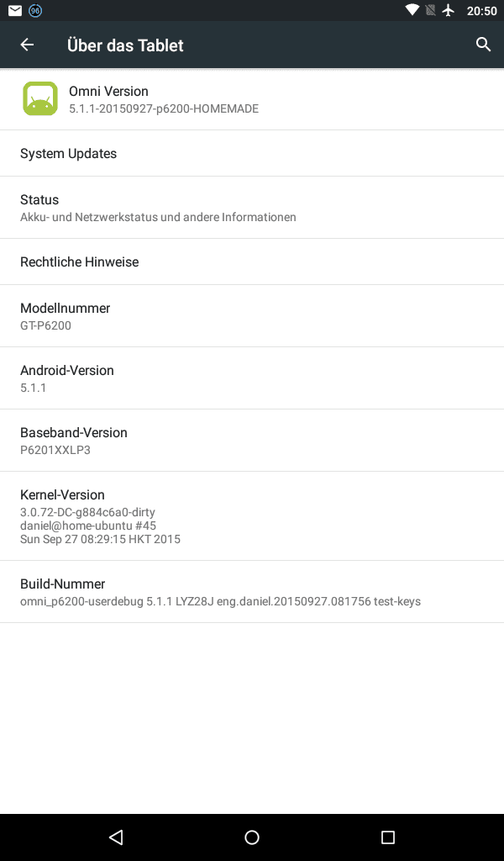Open the Status entry
This screenshot has height=861, width=504.
coord(252,208)
